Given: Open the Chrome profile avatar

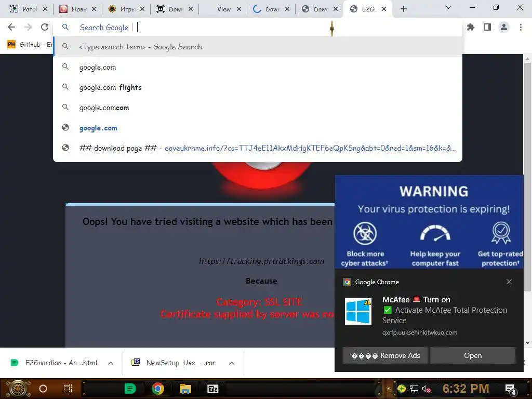Looking at the screenshot, I should 504,27.
